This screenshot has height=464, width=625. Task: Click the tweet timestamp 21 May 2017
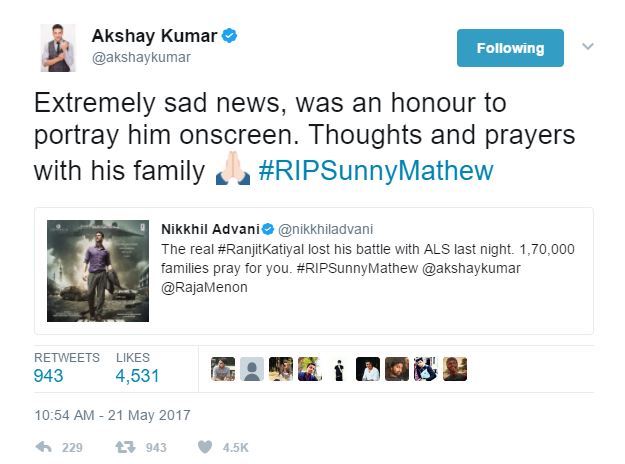(112, 414)
